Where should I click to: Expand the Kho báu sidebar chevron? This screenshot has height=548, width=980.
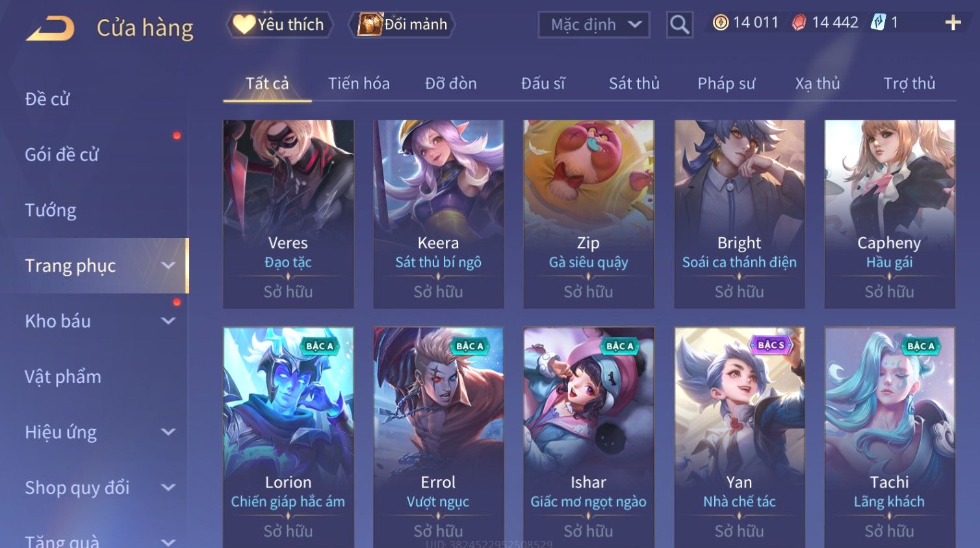168,320
